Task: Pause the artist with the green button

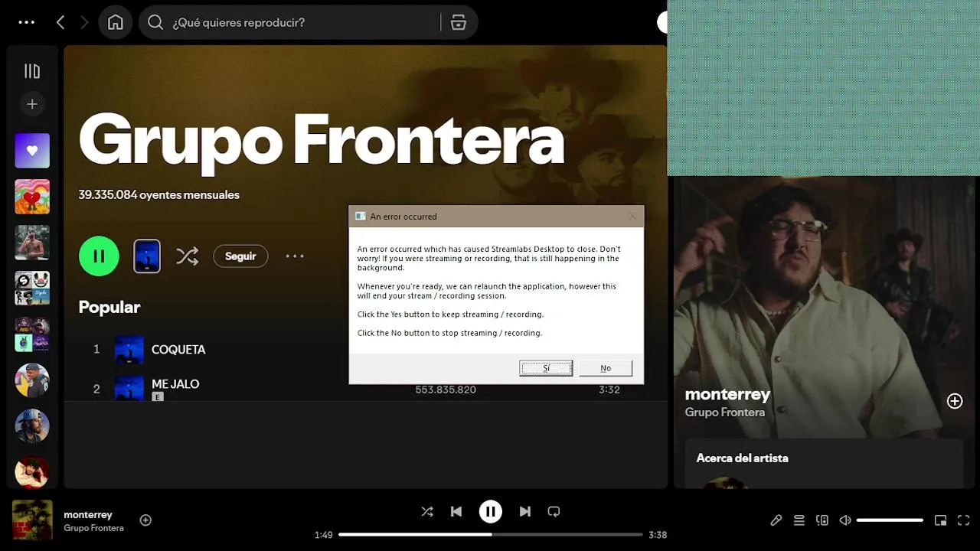Action: point(99,256)
